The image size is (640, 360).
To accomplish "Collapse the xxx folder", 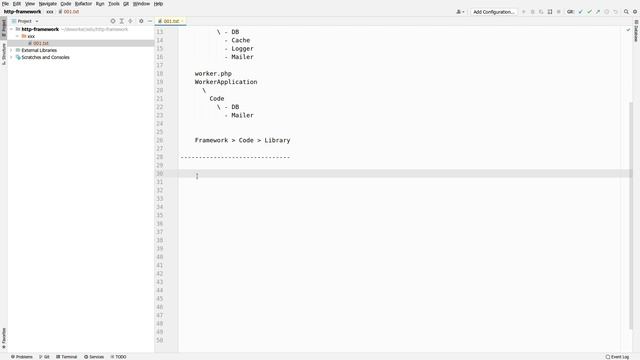I will tap(18, 36).
